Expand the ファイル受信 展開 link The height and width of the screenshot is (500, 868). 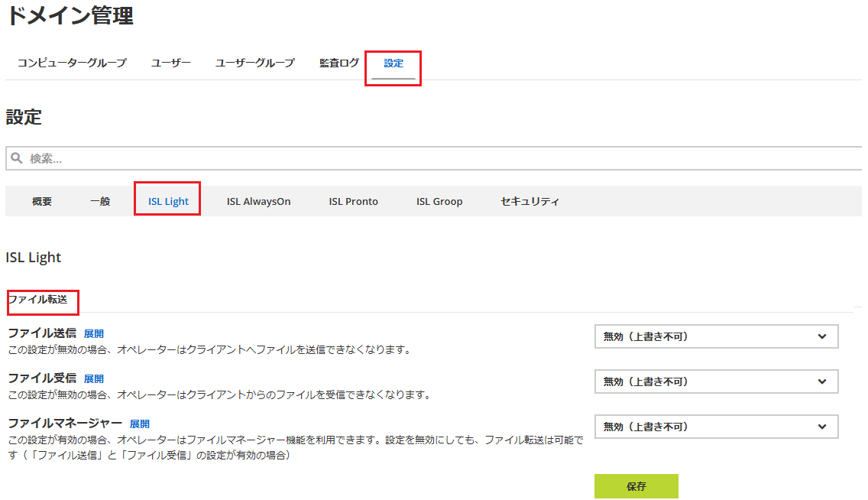93,378
